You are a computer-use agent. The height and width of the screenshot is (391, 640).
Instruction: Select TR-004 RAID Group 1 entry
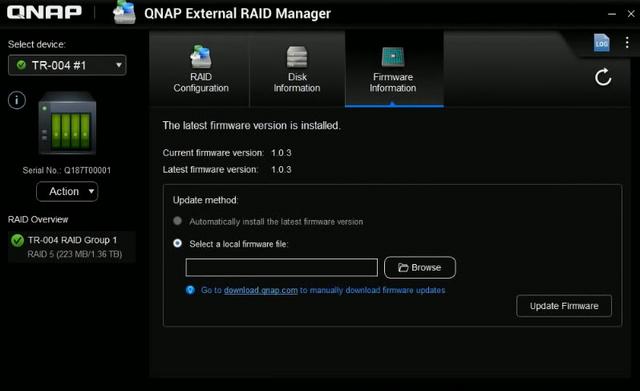tap(72, 247)
